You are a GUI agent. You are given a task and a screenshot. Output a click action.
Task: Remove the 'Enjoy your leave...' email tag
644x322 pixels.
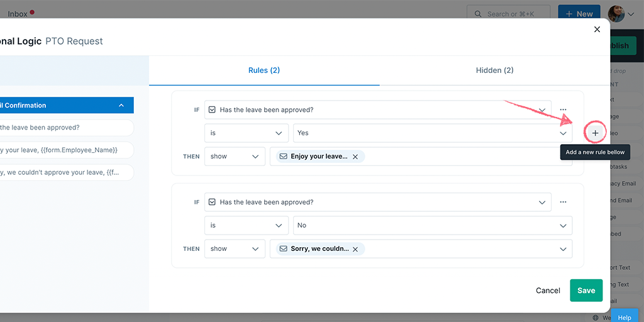coord(355,157)
